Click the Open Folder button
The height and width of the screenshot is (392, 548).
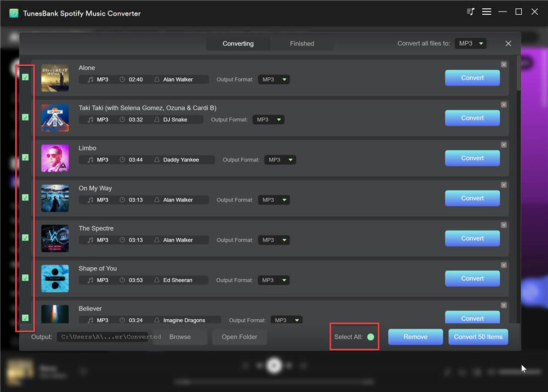(239, 337)
